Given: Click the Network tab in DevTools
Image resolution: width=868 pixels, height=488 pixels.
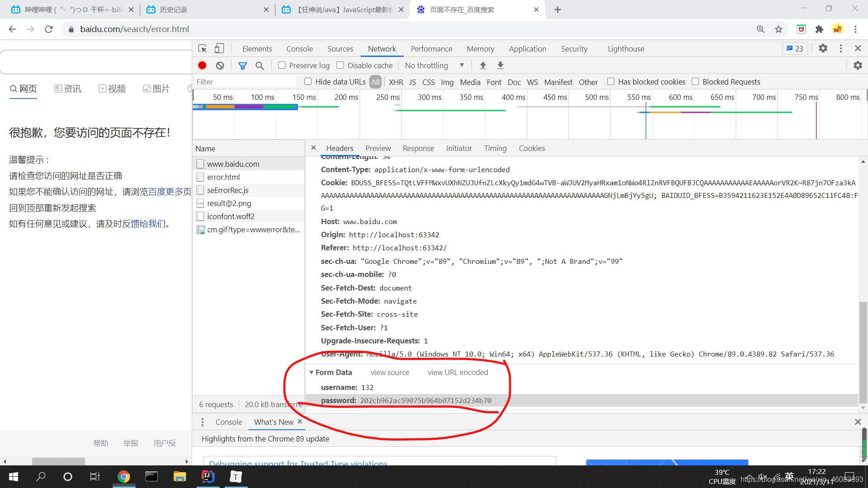Looking at the screenshot, I should click(x=382, y=48).
